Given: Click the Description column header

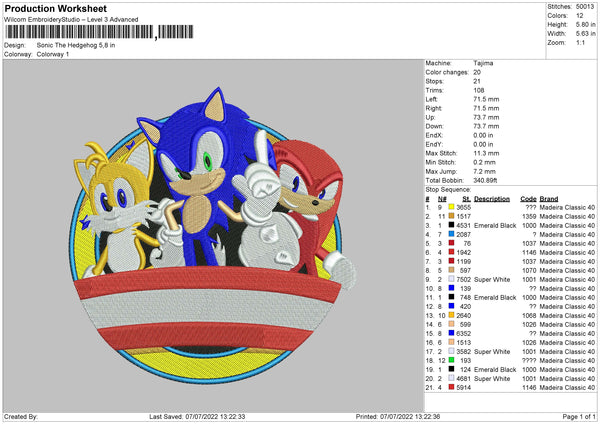Looking at the screenshot, I should tap(492, 199).
